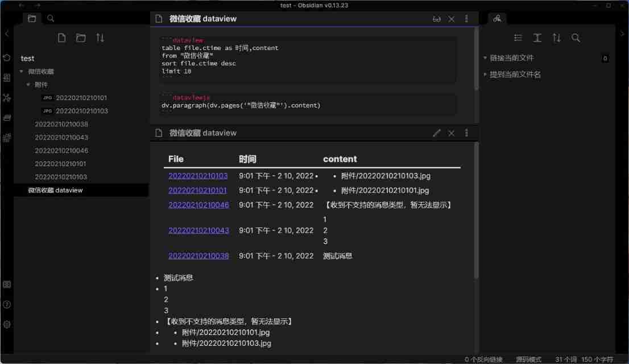Image resolution: width=629 pixels, height=364 pixels.
Task: Switch to the search tab in left sidebar
Action: coord(51,18)
